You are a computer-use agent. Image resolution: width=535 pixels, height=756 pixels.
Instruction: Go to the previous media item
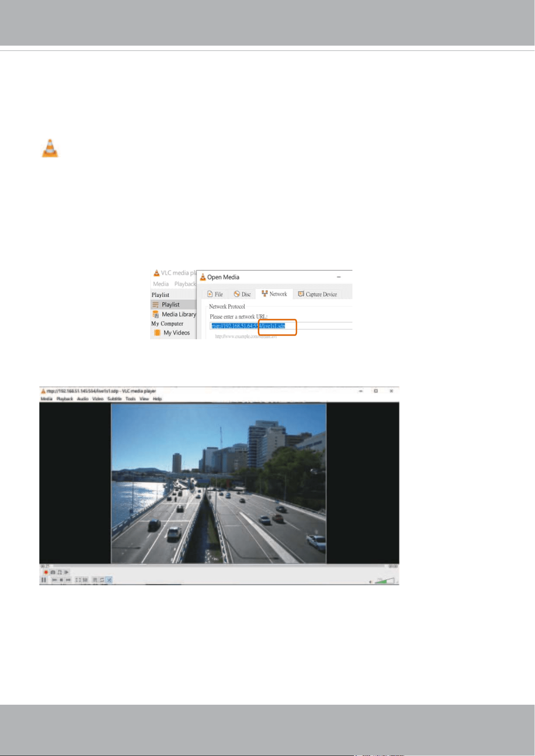click(55, 580)
